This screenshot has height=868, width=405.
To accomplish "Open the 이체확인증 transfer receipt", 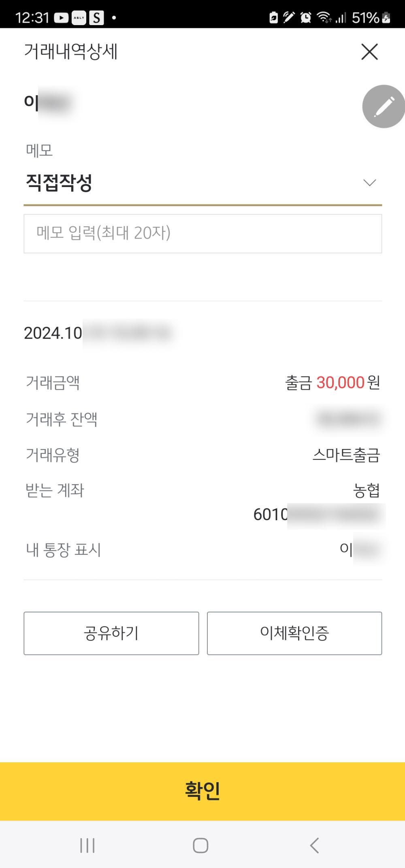I will tap(294, 633).
